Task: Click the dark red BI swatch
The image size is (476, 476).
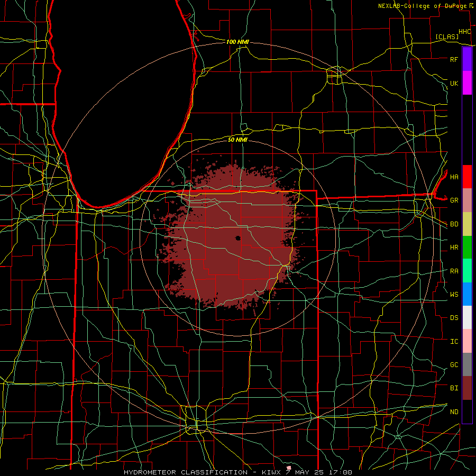Action: coord(467,388)
